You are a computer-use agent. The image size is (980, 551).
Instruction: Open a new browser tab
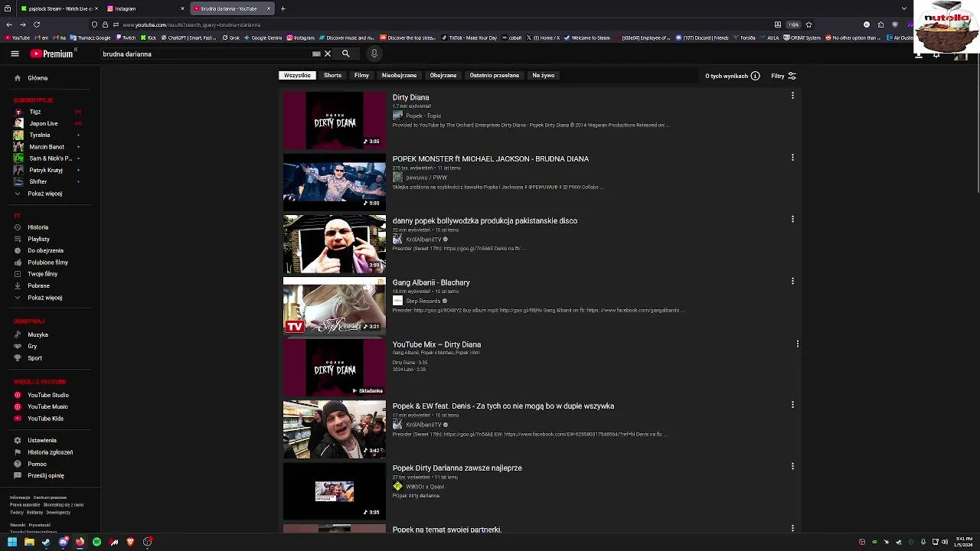pos(283,8)
